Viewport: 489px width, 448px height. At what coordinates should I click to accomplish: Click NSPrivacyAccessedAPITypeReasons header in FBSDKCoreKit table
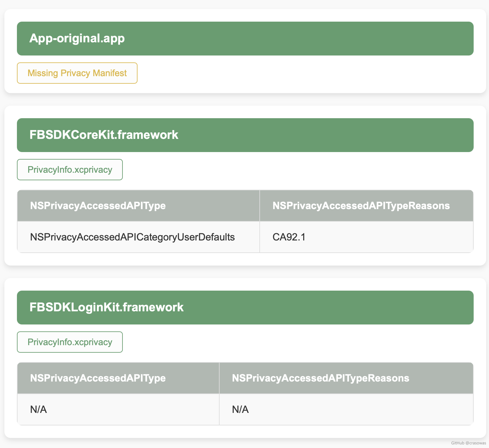click(367, 206)
